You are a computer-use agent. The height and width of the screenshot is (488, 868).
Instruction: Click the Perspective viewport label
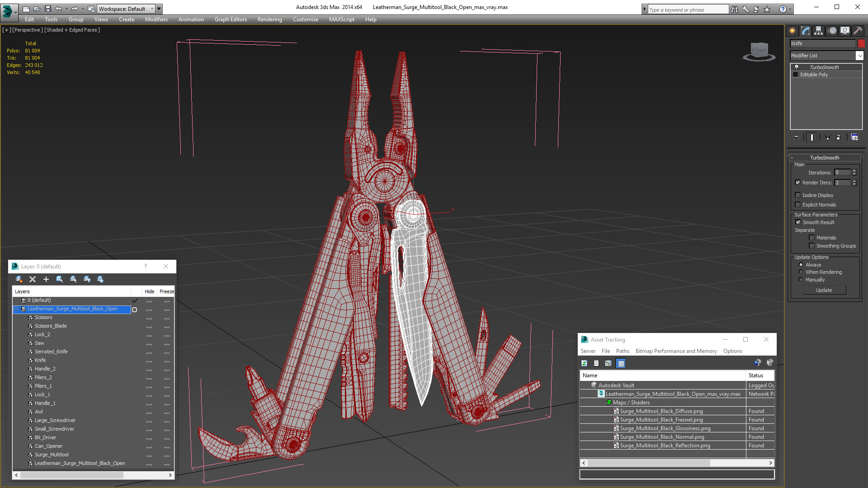click(x=28, y=30)
